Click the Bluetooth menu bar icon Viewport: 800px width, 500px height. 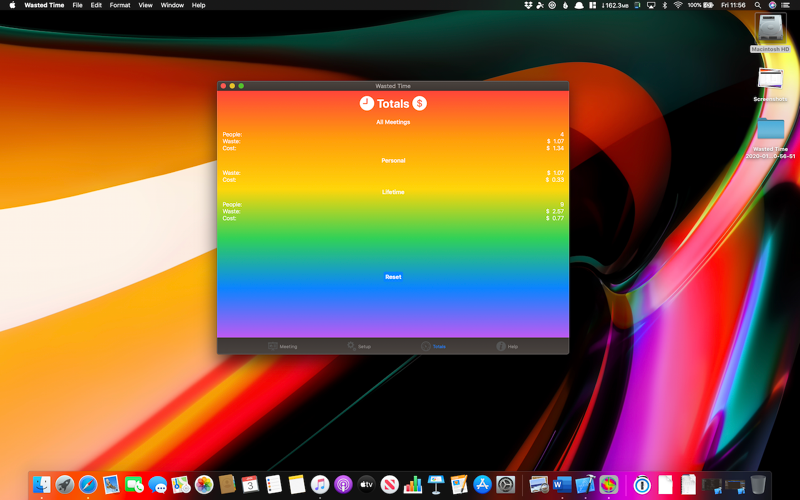(664, 5)
